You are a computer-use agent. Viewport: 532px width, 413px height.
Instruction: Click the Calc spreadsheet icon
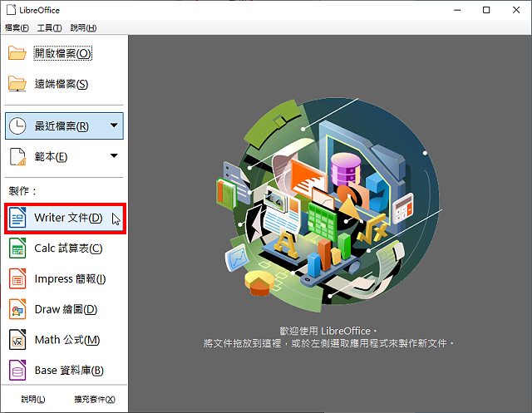pos(17,248)
